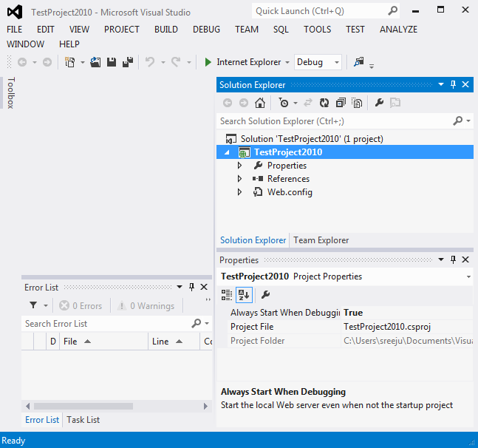The height and width of the screenshot is (448, 478).
Task: Open Properties via wrench icon in Solution Explorer
Action: (x=379, y=103)
